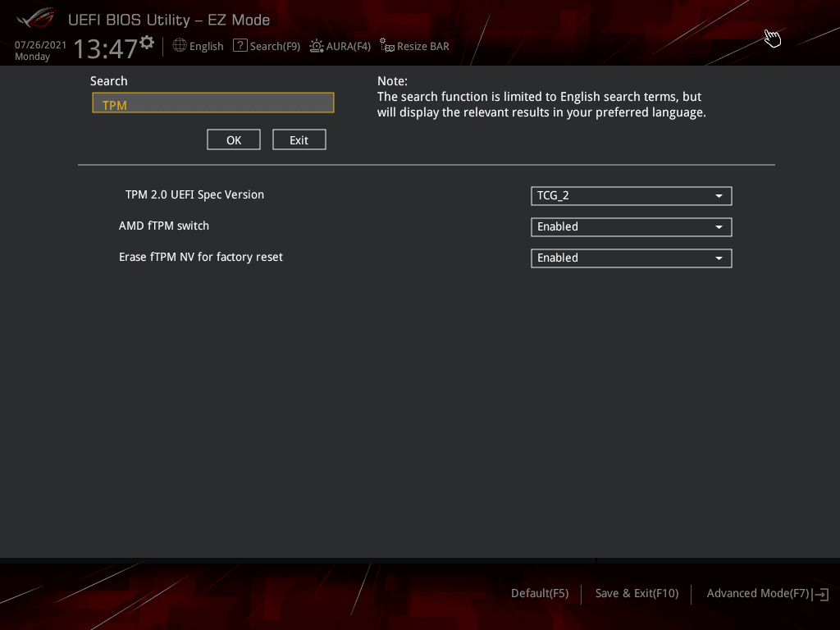840x630 pixels.
Task: Click the 'Note:' heading text
Action: [x=392, y=81]
